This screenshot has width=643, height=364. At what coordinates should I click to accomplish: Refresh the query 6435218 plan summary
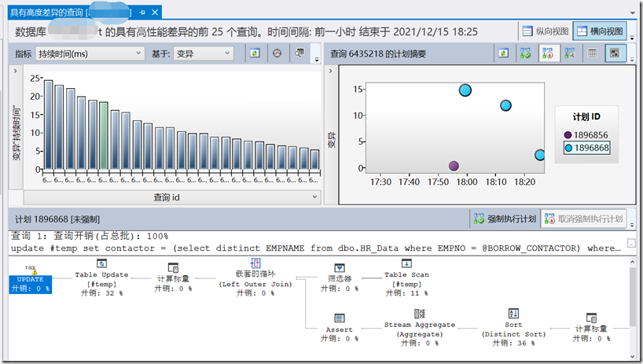[x=504, y=53]
